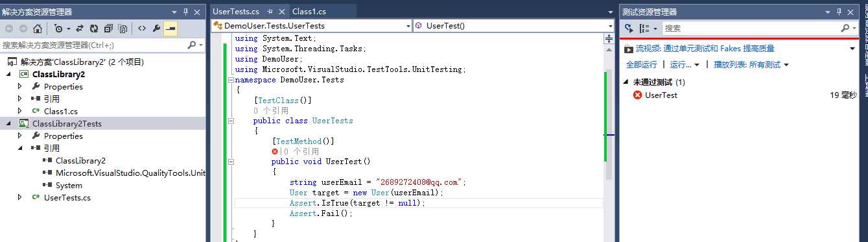Screen dimensions: 868x242
Task: Click the Home icon in Solution Explorer toolbar
Action: pyautogui.click(x=38, y=29)
